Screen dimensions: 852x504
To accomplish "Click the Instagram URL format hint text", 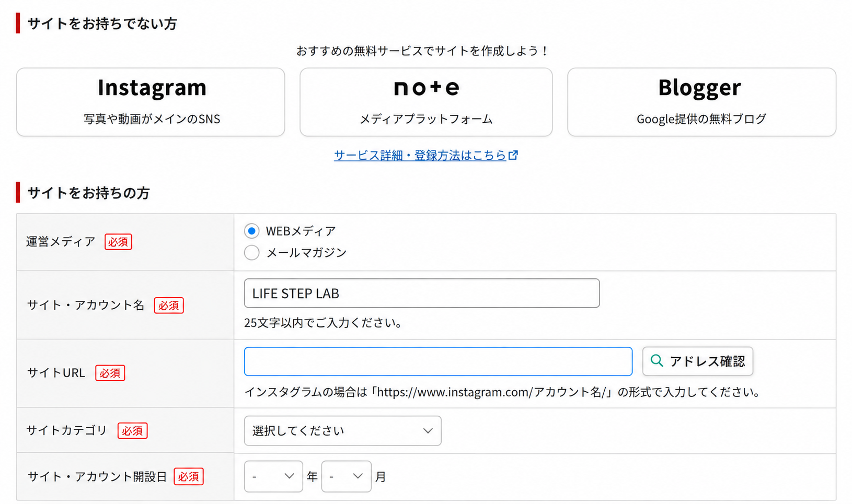I will pos(502,392).
